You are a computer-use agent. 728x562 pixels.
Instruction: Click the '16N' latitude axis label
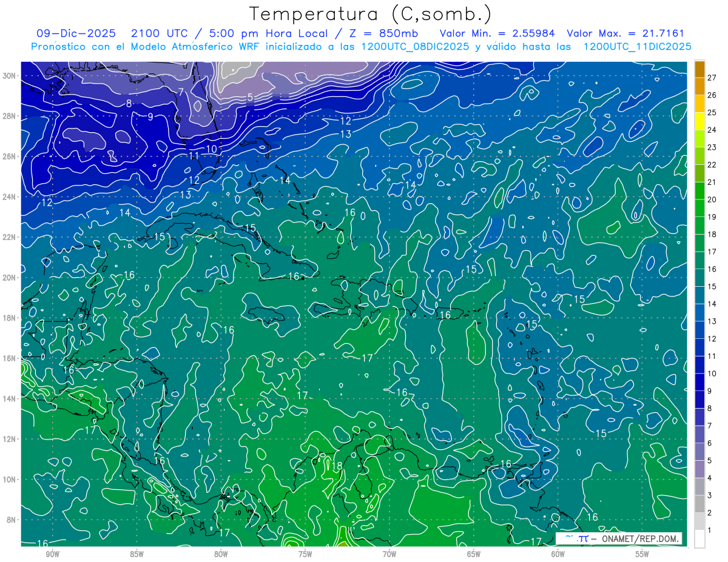[x=10, y=358]
